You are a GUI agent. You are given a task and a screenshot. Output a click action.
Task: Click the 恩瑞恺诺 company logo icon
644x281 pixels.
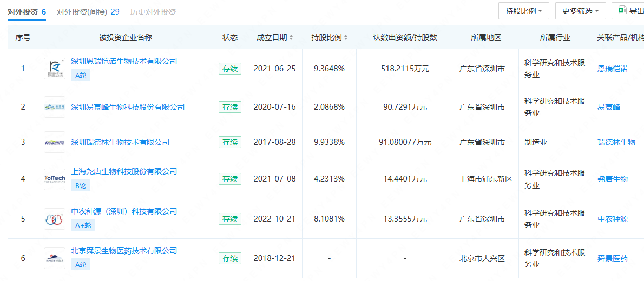point(55,69)
